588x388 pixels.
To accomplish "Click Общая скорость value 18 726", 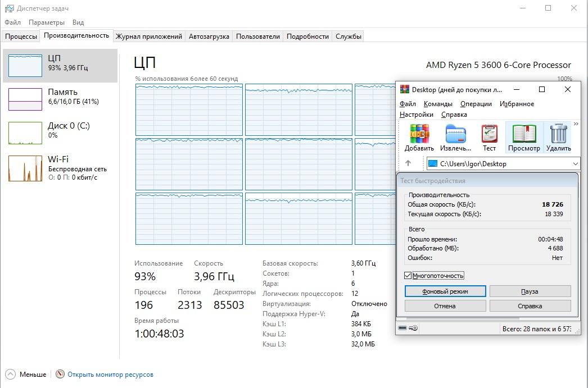I will pos(553,204).
